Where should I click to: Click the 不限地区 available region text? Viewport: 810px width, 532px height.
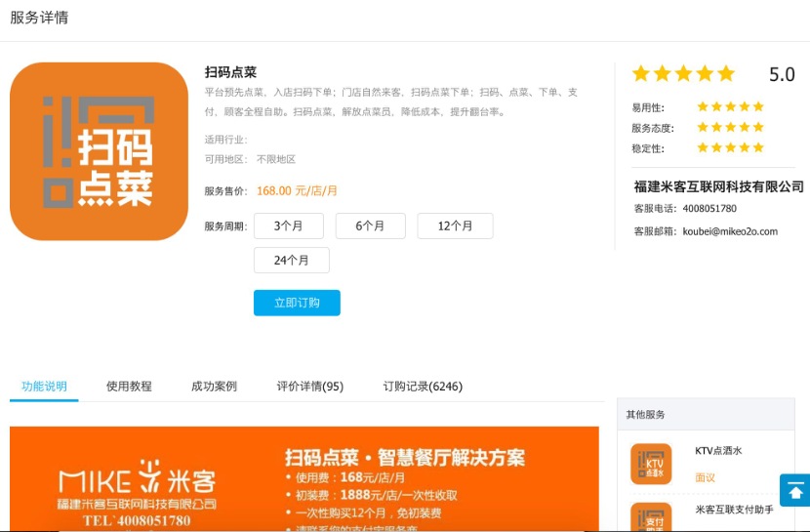click(276, 159)
